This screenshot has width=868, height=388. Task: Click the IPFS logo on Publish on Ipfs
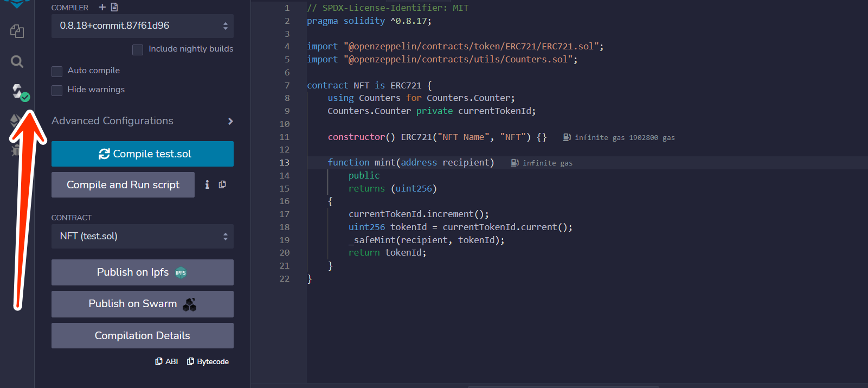(x=181, y=273)
